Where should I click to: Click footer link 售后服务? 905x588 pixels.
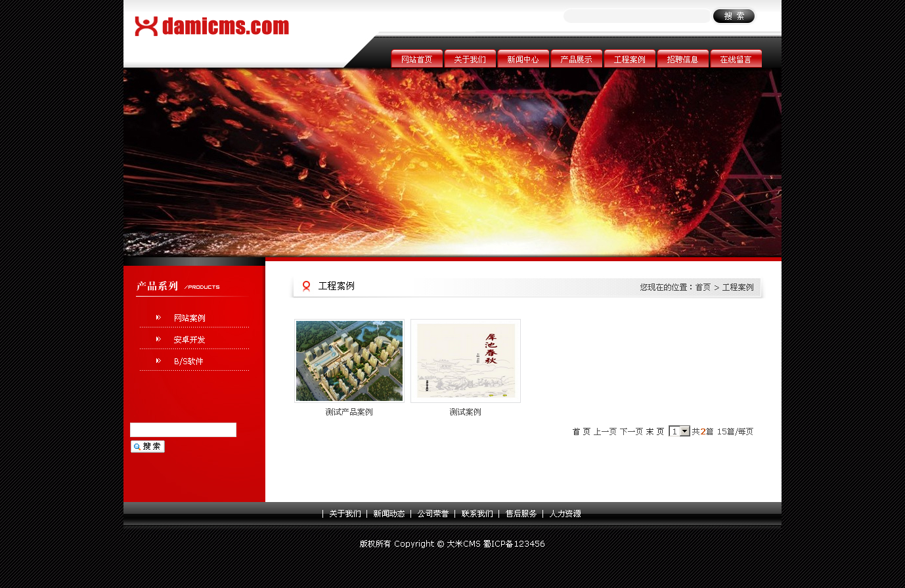tap(521, 514)
